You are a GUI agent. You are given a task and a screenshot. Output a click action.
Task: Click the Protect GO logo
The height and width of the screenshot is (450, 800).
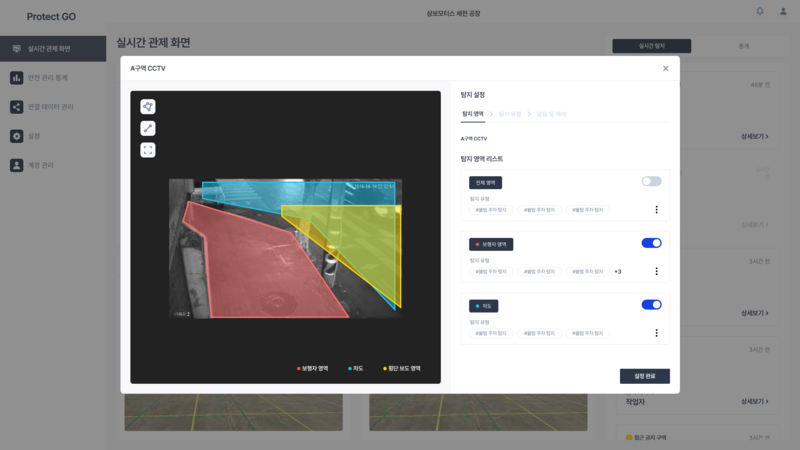(51, 16)
